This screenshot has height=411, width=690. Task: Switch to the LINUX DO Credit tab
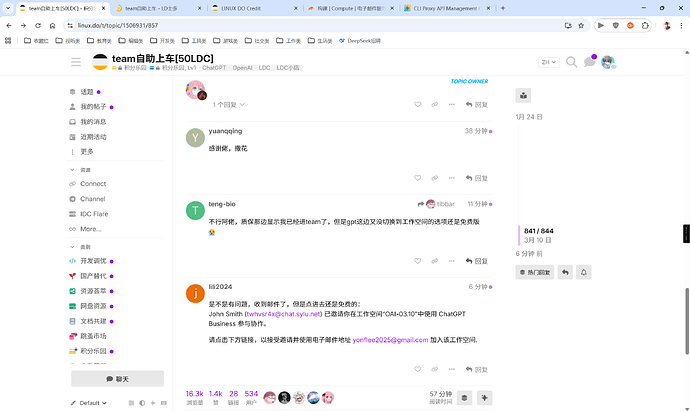click(x=254, y=8)
